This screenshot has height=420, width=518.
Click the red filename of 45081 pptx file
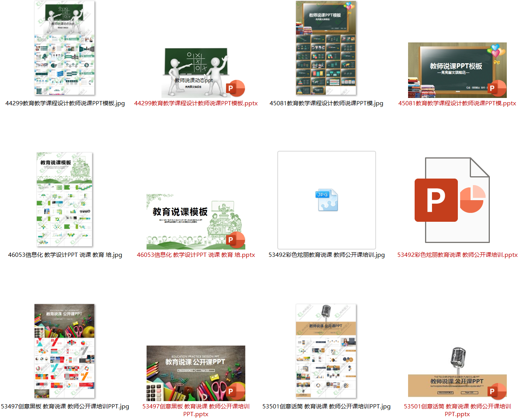tap(457, 103)
